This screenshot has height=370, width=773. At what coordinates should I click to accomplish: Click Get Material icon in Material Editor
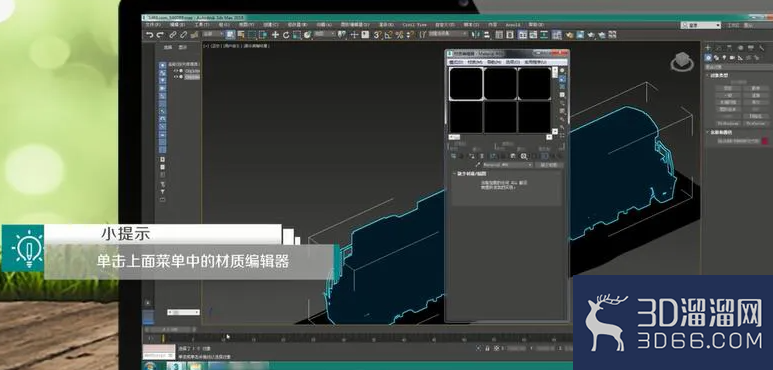pos(454,156)
